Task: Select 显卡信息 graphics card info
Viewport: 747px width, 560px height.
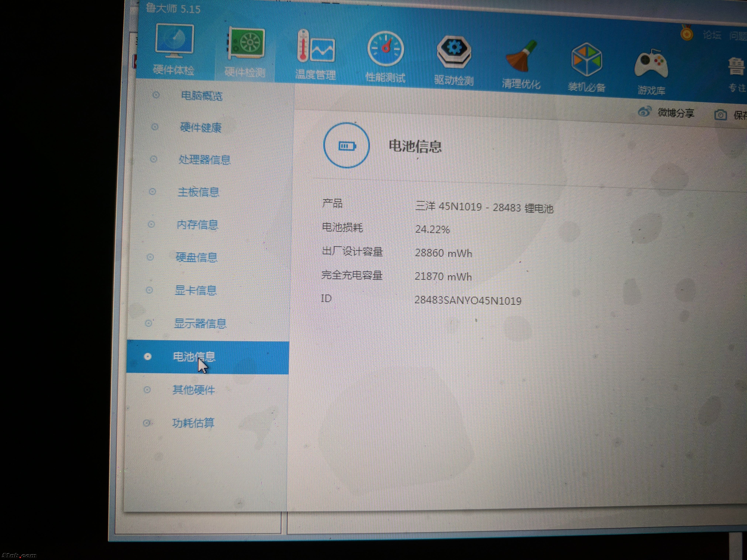Action: [196, 290]
